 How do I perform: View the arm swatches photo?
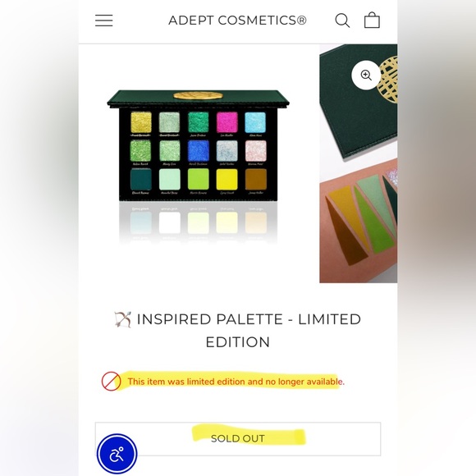(x=358, y=221)
